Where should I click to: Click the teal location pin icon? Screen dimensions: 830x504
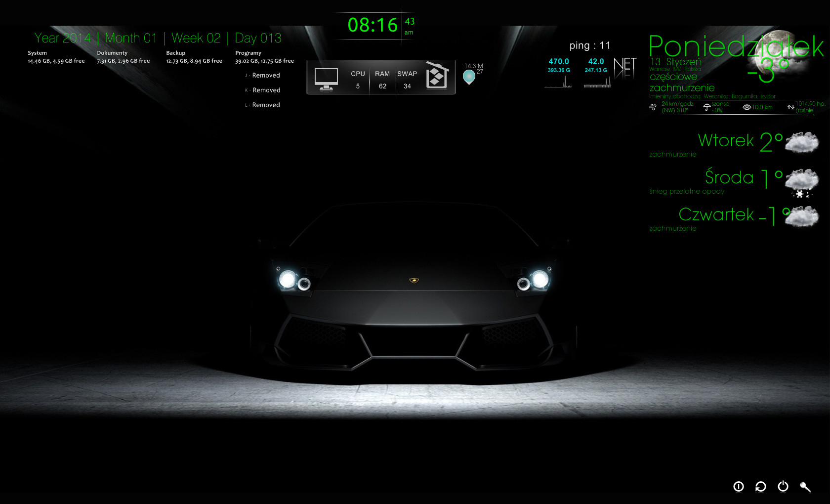(469, 77)
